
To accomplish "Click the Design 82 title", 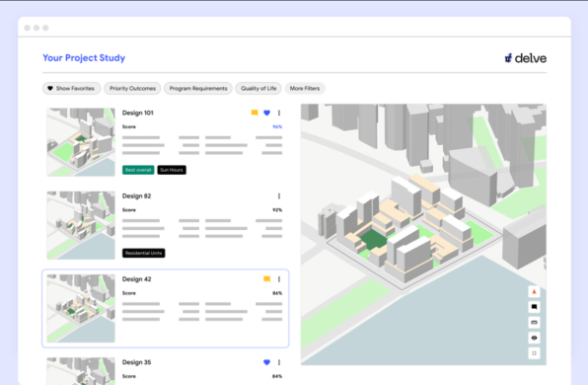I will click(x=136, y=195).
